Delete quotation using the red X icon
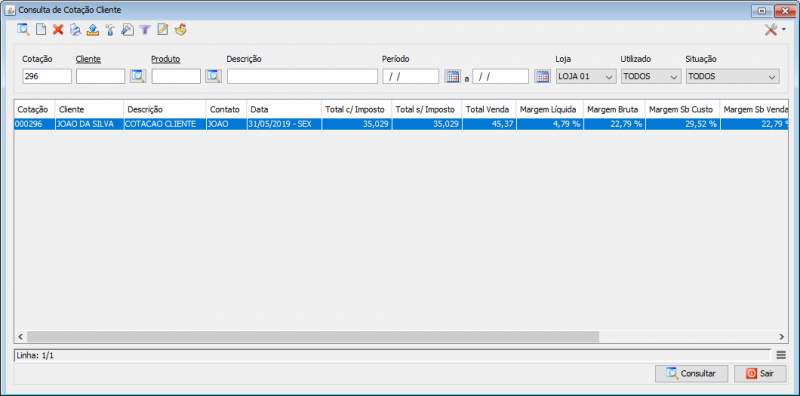 (58, 30)
